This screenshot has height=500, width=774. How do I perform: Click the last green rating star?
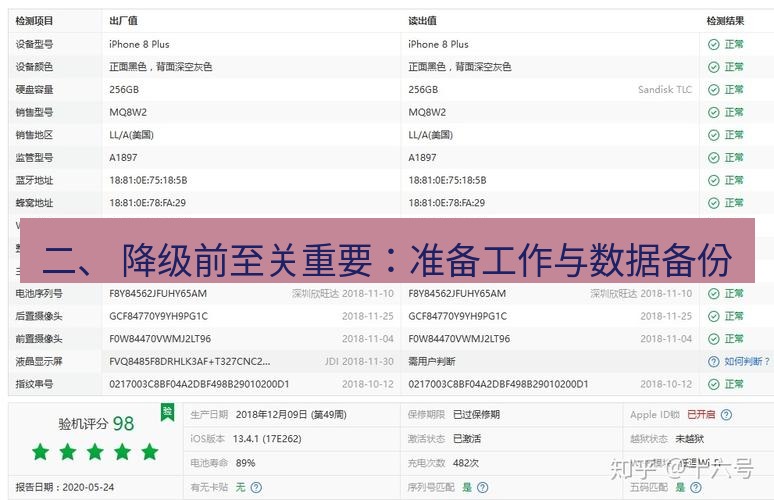tap(150, 452)
